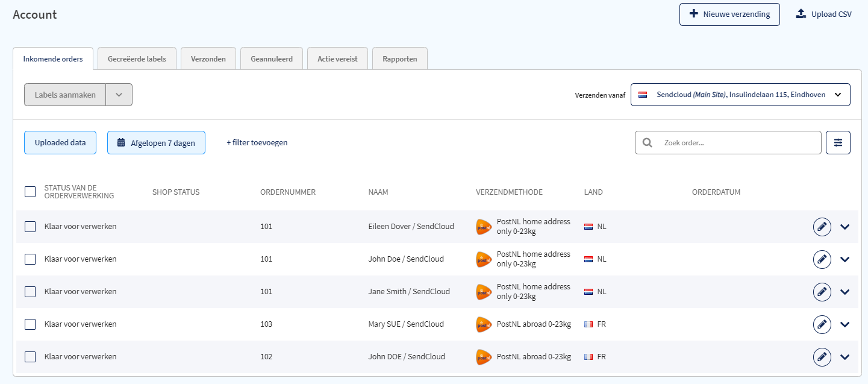
Task: Click the PostNL logo in John Doe order 101 row
Action: coord(484,259)
